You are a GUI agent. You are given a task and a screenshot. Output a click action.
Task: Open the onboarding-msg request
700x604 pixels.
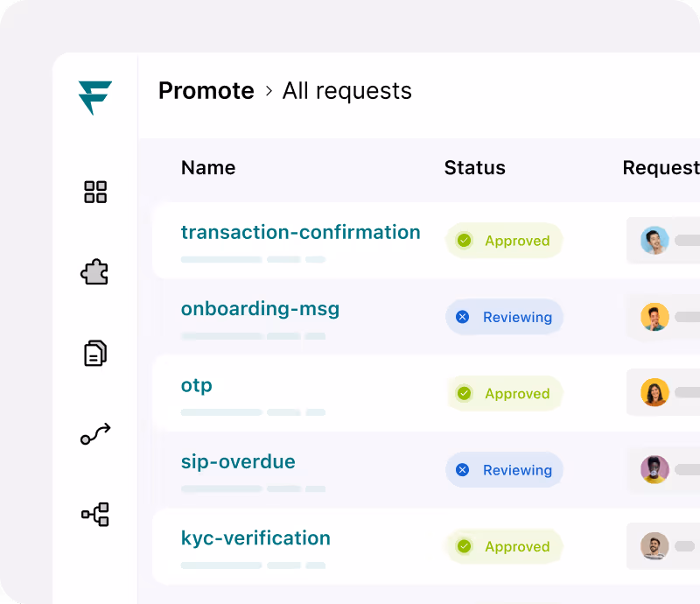point(260,309)
